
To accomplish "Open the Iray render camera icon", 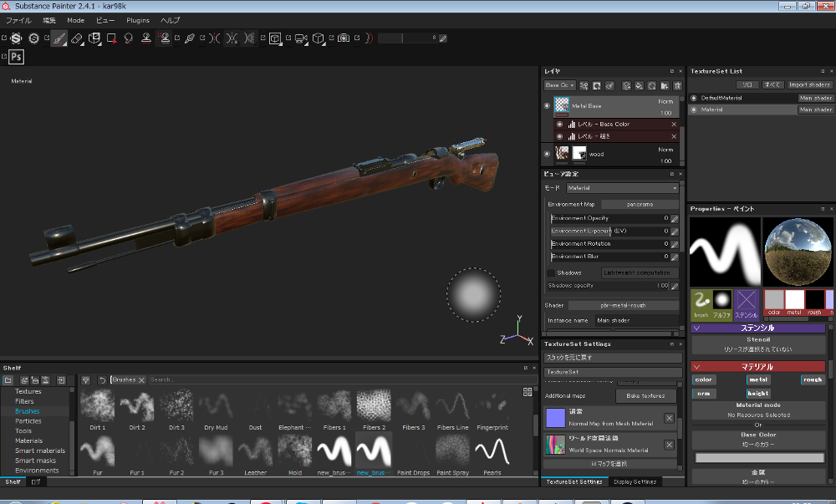I will [x=344, y=38].
